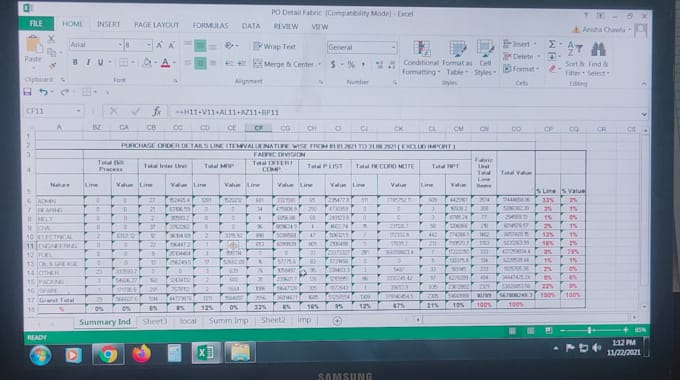Switch to the DATA ribbon tab
The image size is (680, 380).
(251, 26)
